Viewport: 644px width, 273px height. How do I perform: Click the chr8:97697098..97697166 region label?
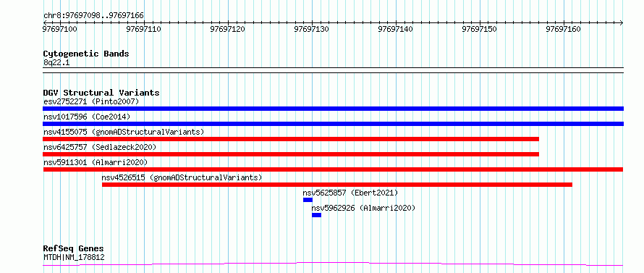pyautogui.click(x=93, y=16)
